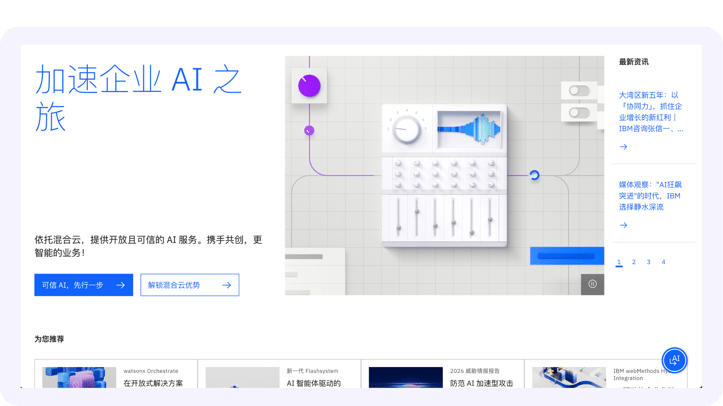Go to news page 4
The height and width of the screenshot is (406, 723).
tap(663, 262)
